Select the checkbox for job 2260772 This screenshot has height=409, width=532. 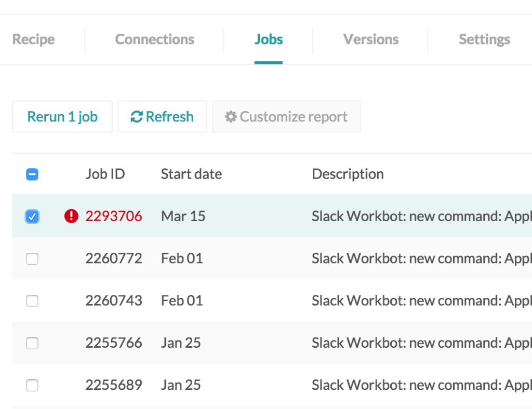pos(32,258)
